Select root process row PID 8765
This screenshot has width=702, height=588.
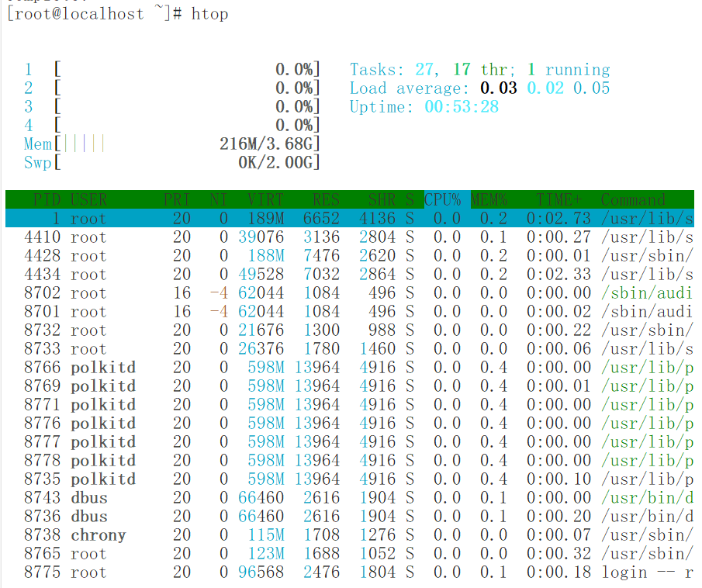(x=350, y=554)
